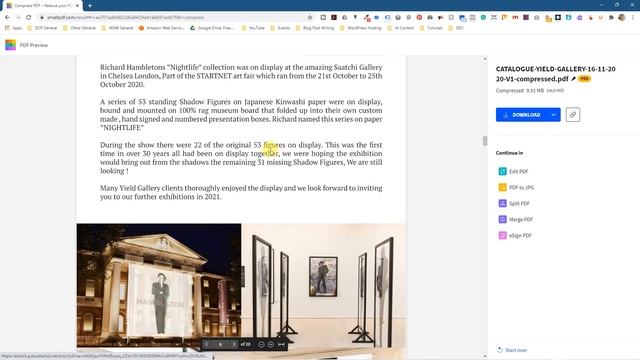
Task: Click the Merge PDF purple icon
Action: pyautogui.click(x=502, y=219)
